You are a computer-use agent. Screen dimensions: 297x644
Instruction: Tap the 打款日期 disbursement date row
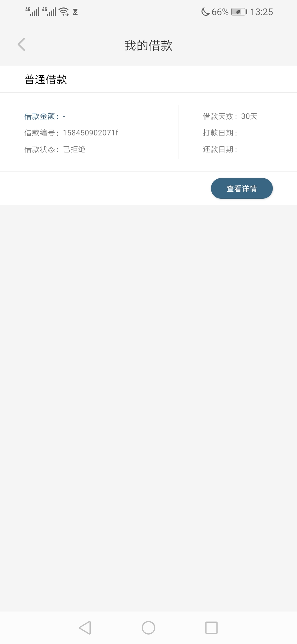[220, 133]
